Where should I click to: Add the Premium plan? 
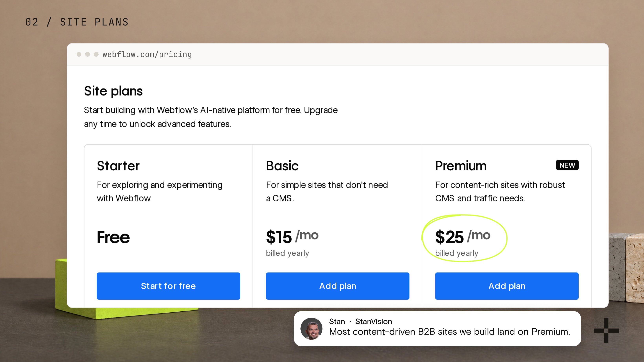pyautogui.click(x=507, y=286)
